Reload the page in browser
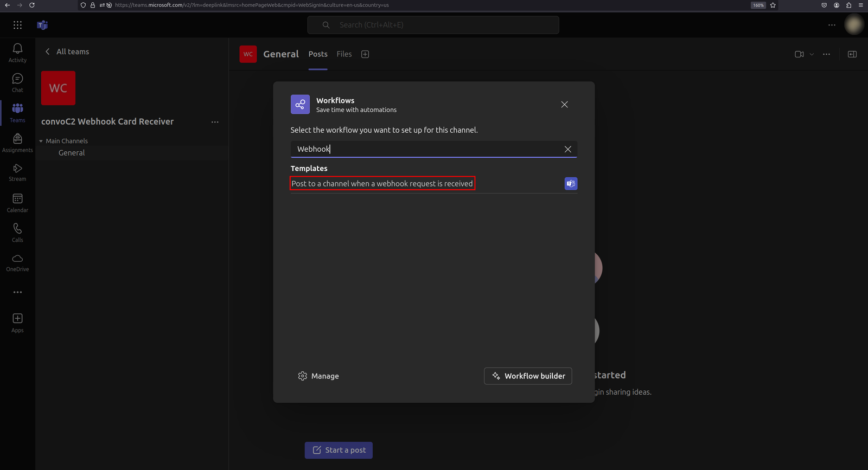Image resolution: width=868 pixels, height=470 pixels. click(32, 5)
